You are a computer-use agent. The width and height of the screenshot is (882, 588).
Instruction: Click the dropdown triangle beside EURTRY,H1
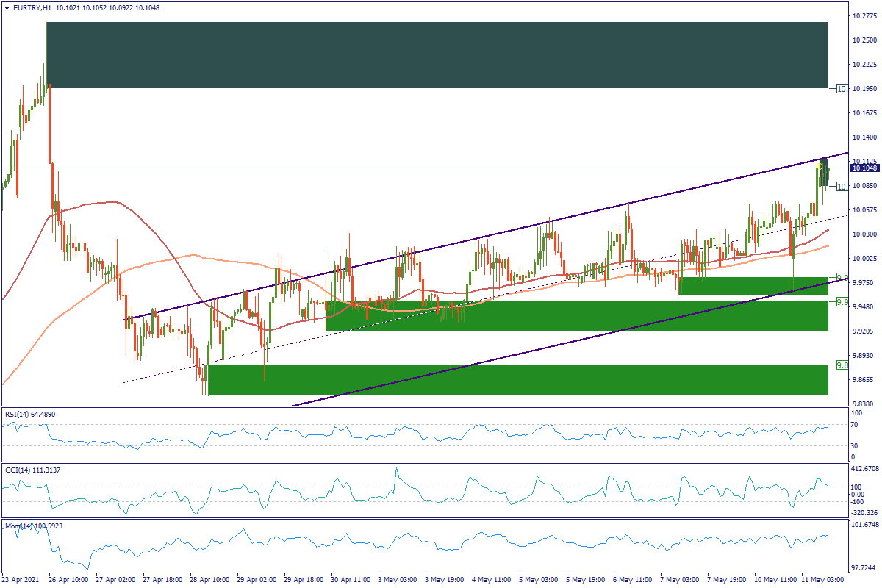6,7
